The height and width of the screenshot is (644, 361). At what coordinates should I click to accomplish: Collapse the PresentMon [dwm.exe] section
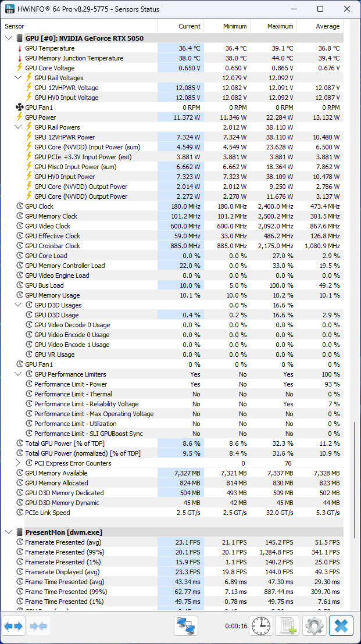(x=8, y=532)
